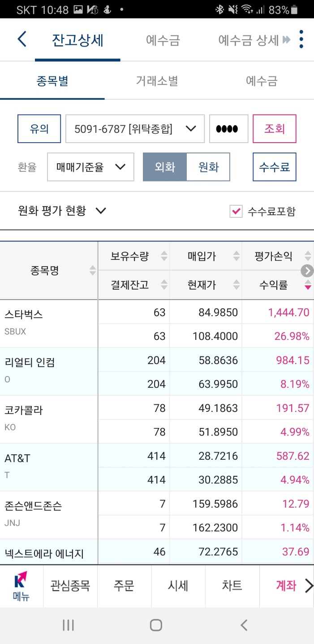Viewport: 314px width, 644px height.
Task: Open the three-dot more options menu
Action: coord(301,39)
